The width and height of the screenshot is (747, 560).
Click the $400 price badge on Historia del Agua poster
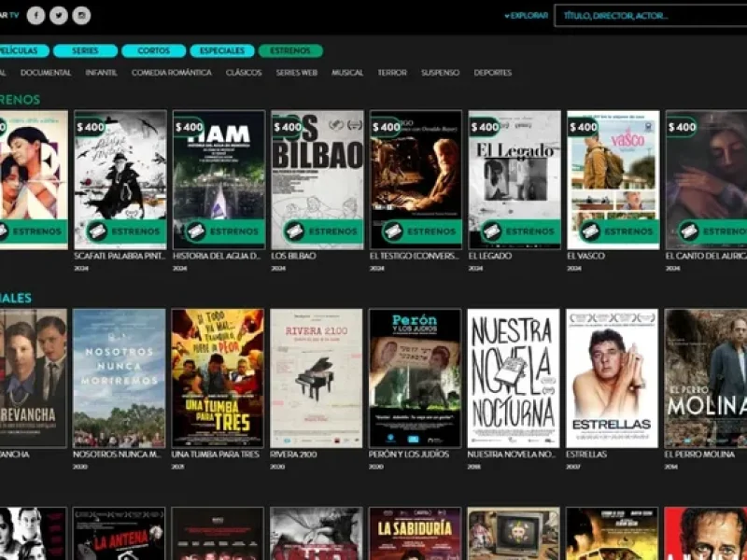point(189,127)
